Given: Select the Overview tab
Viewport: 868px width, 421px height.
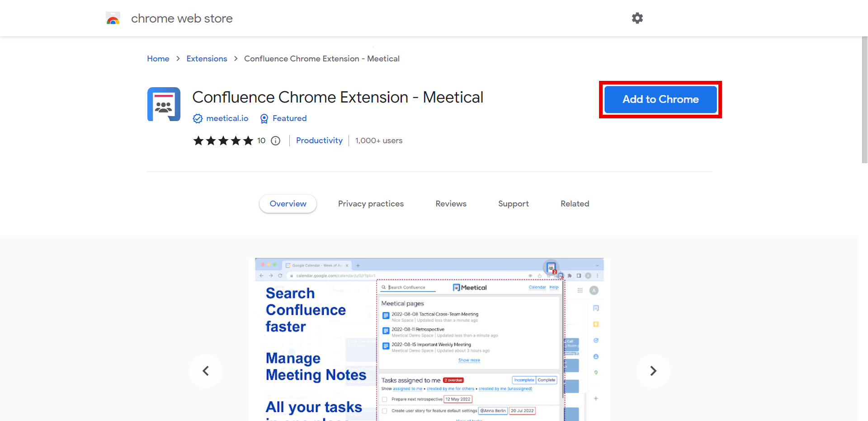Looking at the screenshot, I should (x=288, y=204).
